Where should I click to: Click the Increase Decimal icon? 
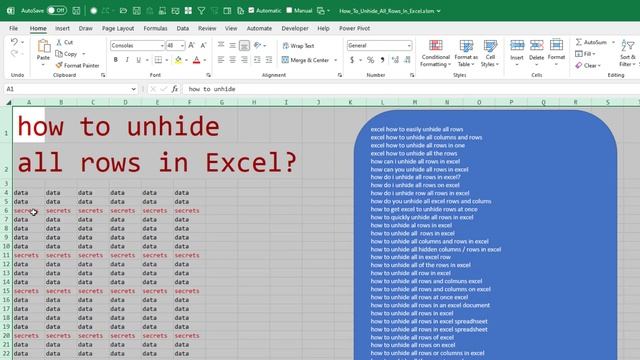click(x=395, y=60)
